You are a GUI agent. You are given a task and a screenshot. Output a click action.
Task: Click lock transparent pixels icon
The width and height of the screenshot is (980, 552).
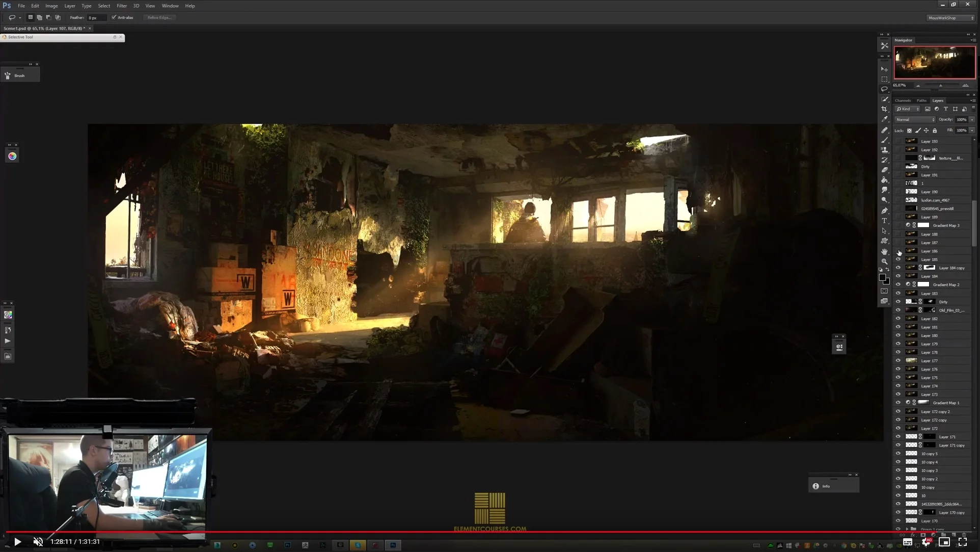pyautogui.click(x=909, y=130)
